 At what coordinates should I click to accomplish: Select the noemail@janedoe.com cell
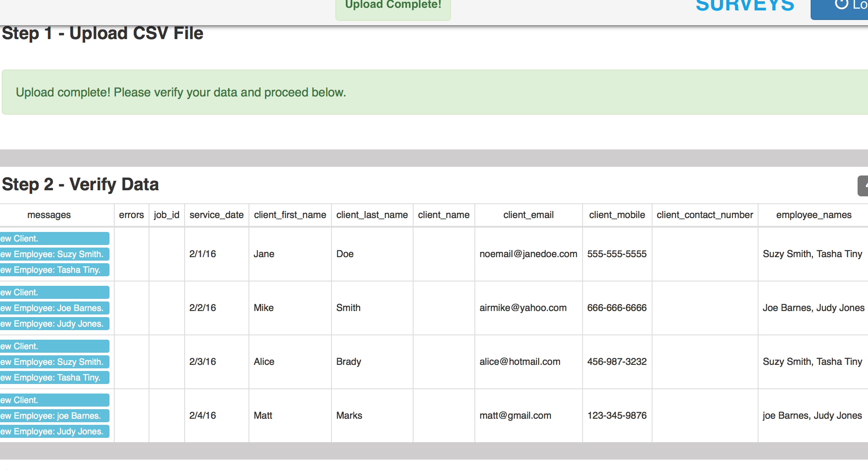(x=528, y=254)
